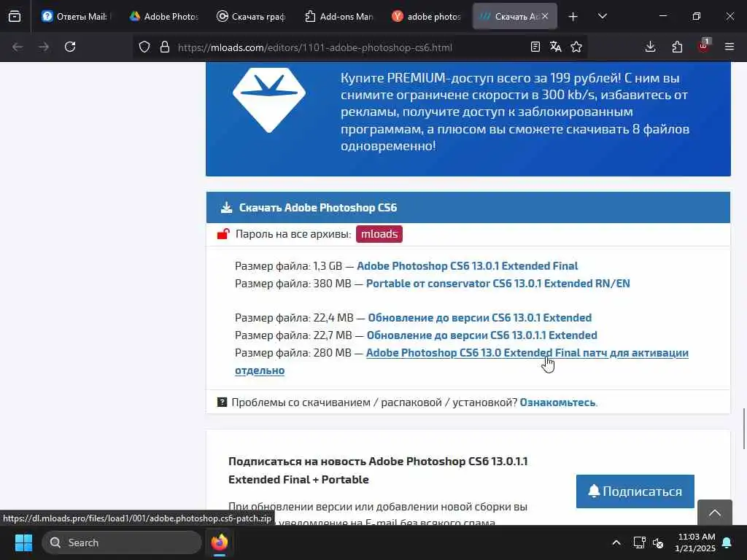Download Portable от conservator CS6 13.0.1
This screenshot has height=560, width=747.
[498, 284]
